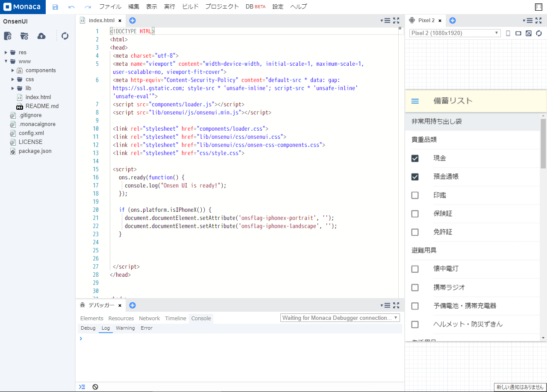Open the 設定 menu
This screenshot has height=392, width=547.
[278, 7]
